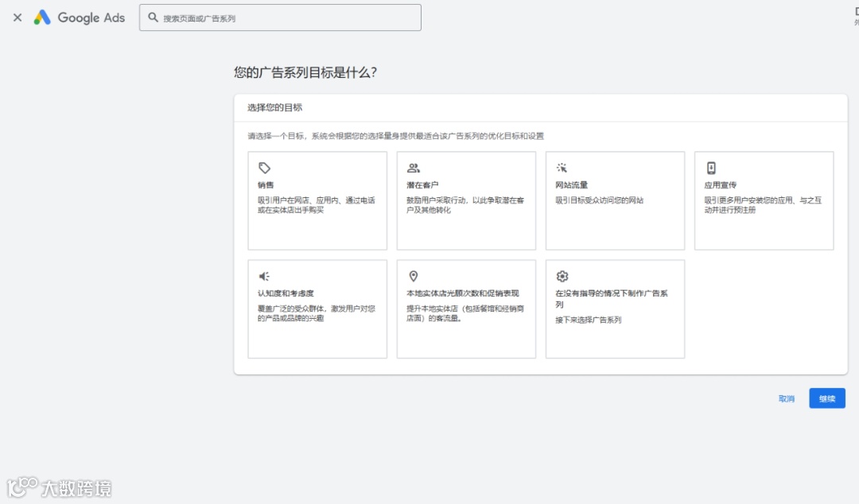Image resolution: width=859 pixels, height=504 pixels.
Task: Choose the 应用宣传 goal title
Action: pos(721,185)
